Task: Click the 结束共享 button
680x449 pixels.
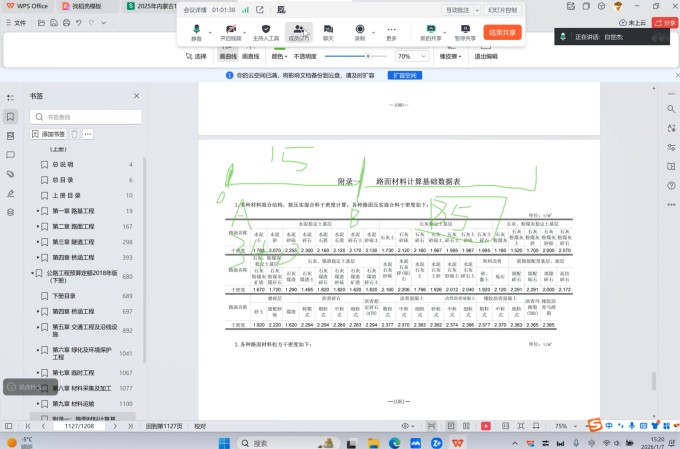Action: [x=503, y=32]
